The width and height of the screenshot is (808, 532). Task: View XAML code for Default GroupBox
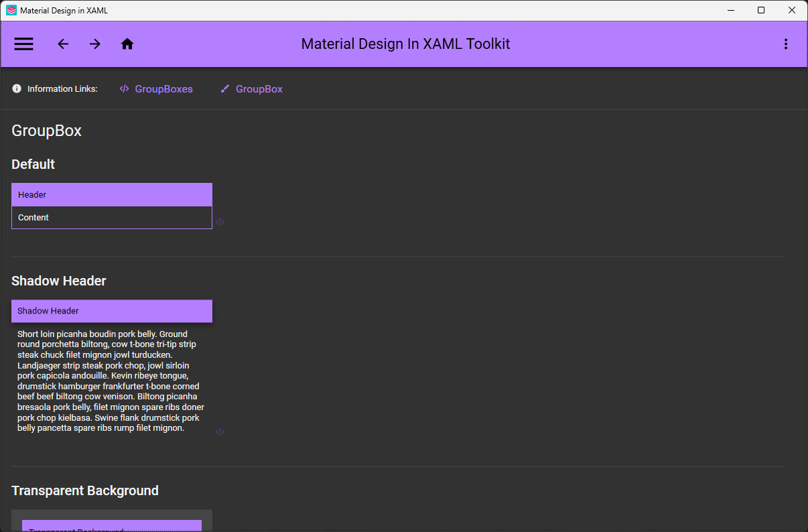point(220,222)
